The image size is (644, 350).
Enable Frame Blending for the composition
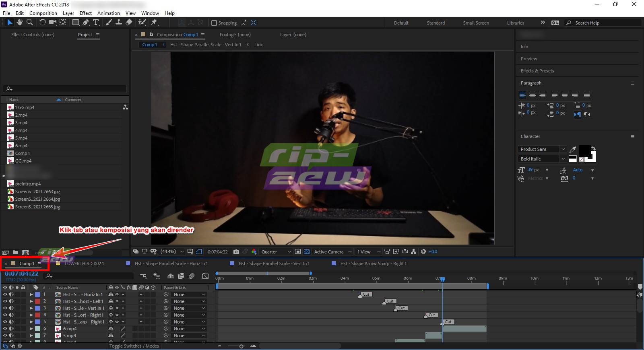(181, 276)
